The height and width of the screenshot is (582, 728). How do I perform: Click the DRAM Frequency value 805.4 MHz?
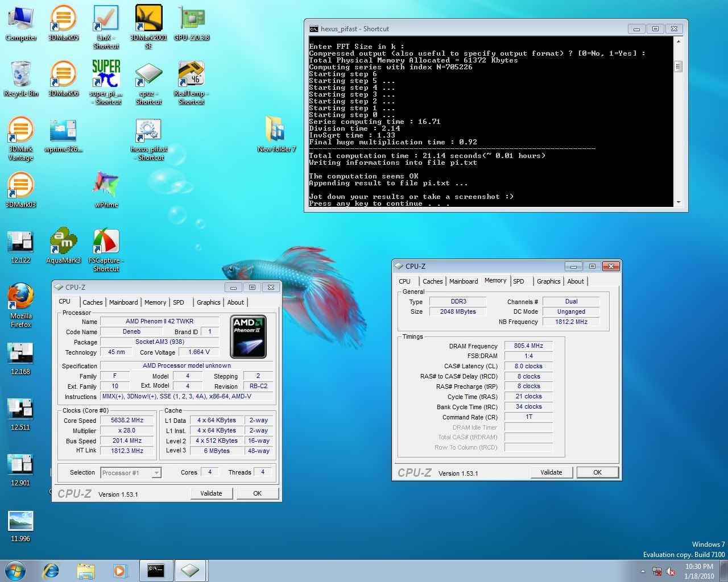coord(528,346)
